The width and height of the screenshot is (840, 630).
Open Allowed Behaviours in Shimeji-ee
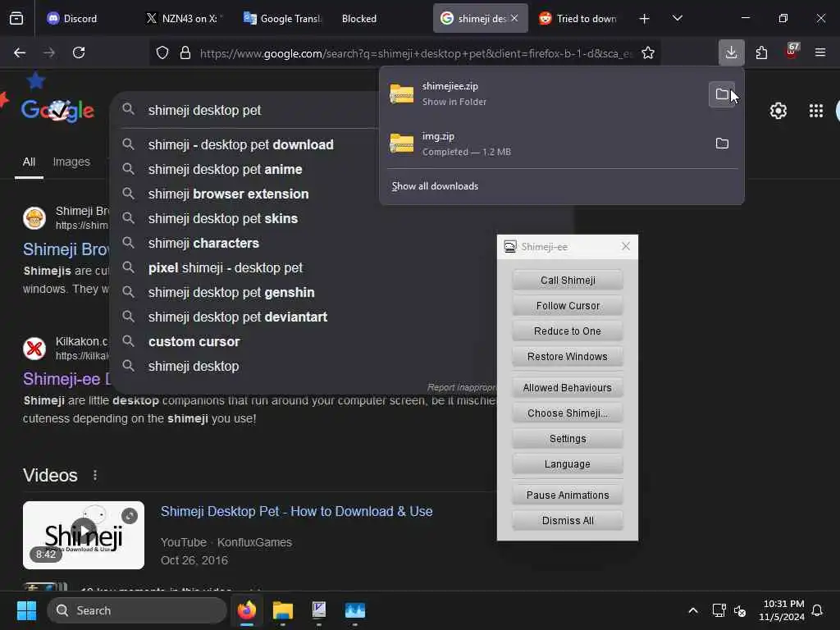[568, 387]
